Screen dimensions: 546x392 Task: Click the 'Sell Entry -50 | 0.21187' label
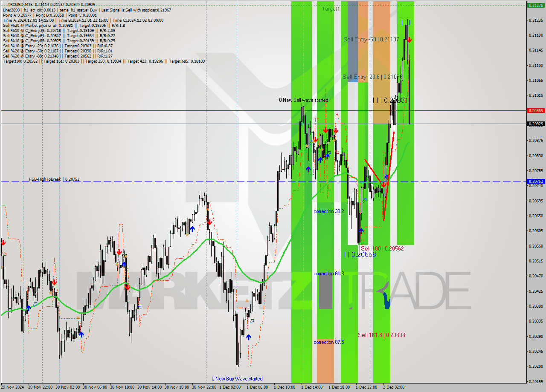pyautogui.click(x=371, y=39)
